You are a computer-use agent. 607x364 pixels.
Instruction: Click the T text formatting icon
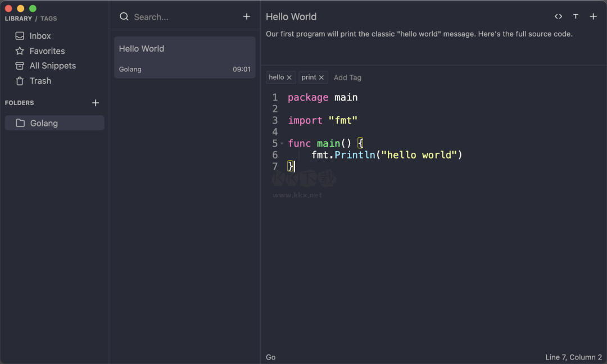coord(576,16)
